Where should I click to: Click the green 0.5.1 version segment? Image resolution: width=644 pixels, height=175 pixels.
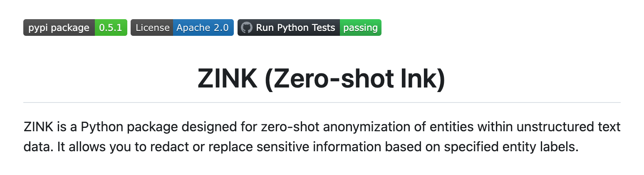(111, 28)
